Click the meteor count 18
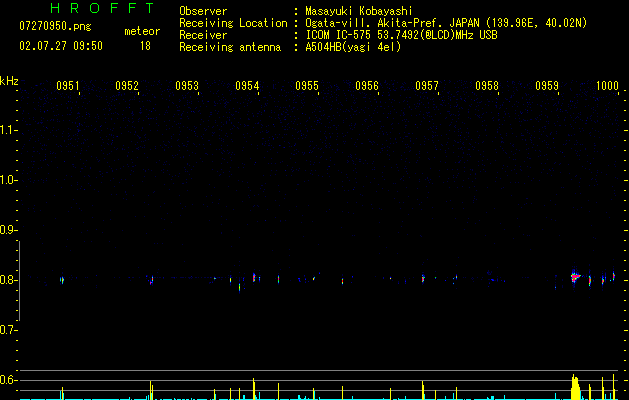This screenshot has height=400, width=629. (145, 46)
